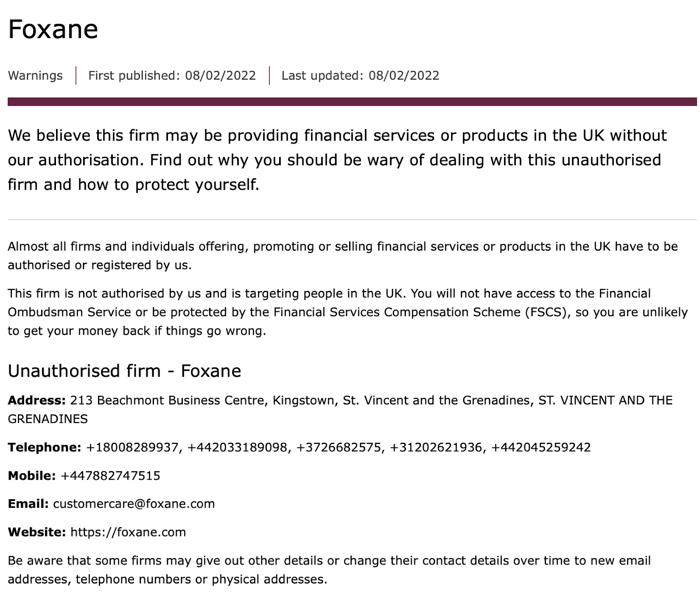Click the 'Almost all firms and individuals' paragraph
The width and height of the screenshot is (700, 597).
[343, 256]
